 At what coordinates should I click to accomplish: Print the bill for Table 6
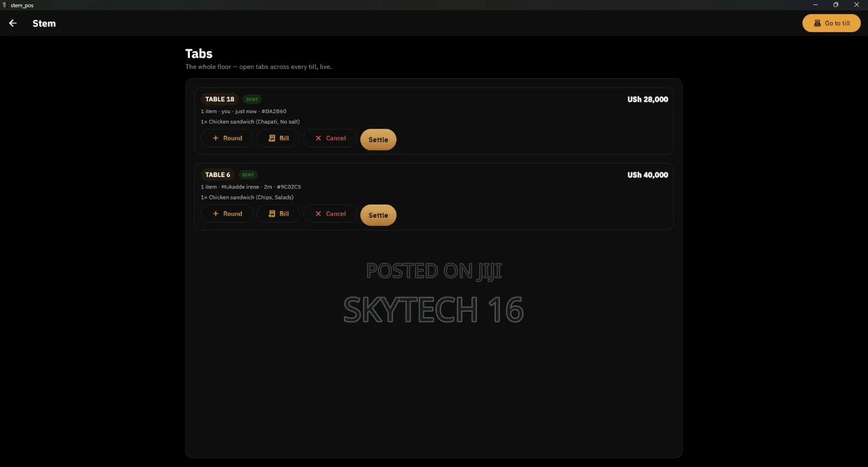tap(278, 213)
